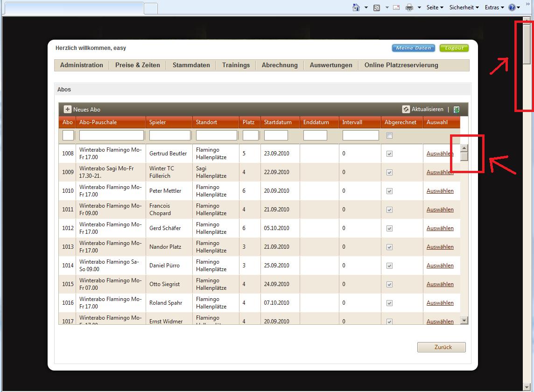Image resolution: width=534 pixels, height=392 pixels.
Task: Open the Online Platzreservierung menu
Action: tap(401, 65)
